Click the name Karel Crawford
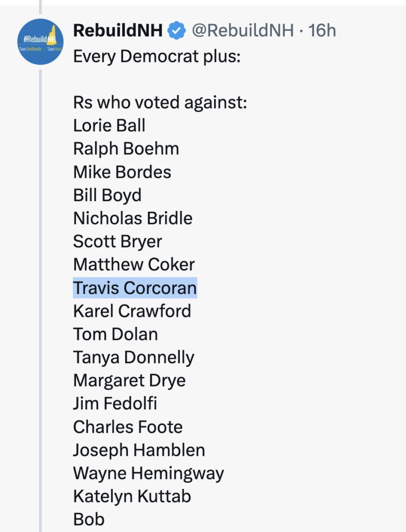 point(132,311)
